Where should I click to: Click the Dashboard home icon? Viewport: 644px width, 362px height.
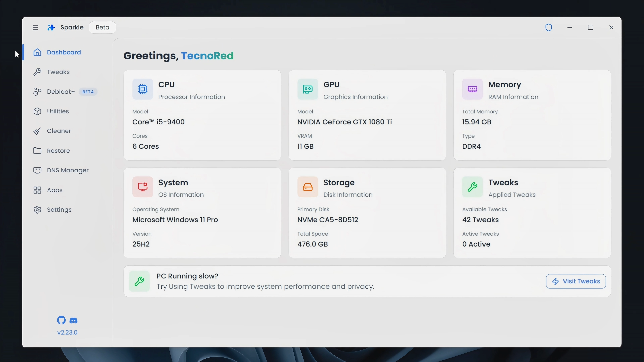pyautogui.click(x=37, y=52)
